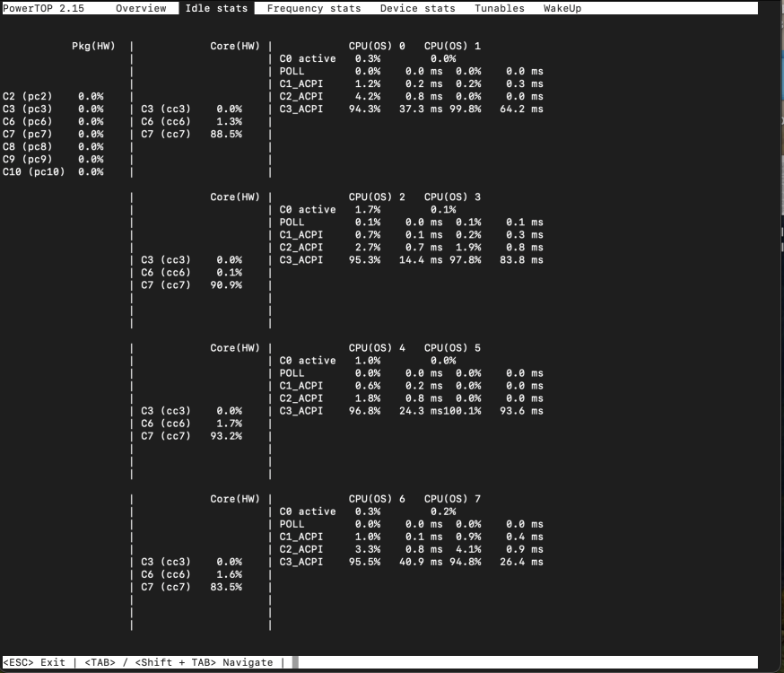Click the Pkg(HW) column header
Screen dimensions: 784x673
(93, 46)
